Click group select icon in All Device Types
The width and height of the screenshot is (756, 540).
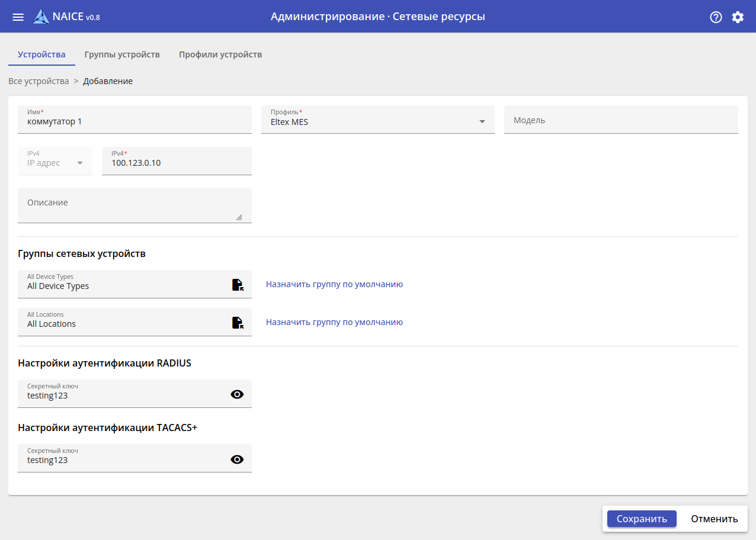[237, 285]
